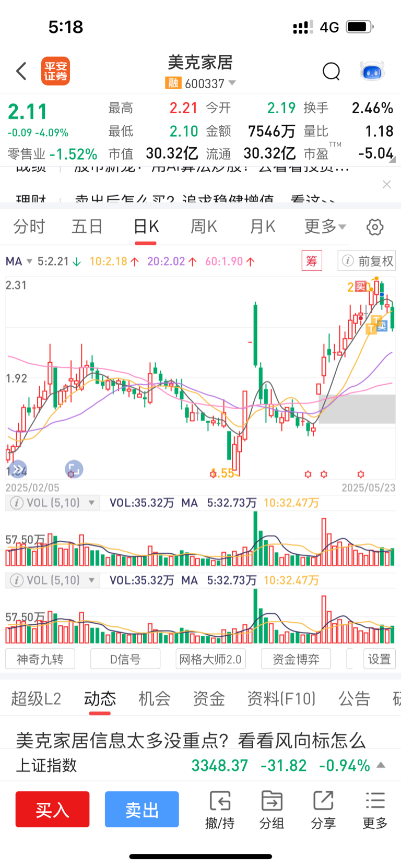This screenshot has width=401, height=868.
Task: Open the 公告 tab
Action: 355,698
